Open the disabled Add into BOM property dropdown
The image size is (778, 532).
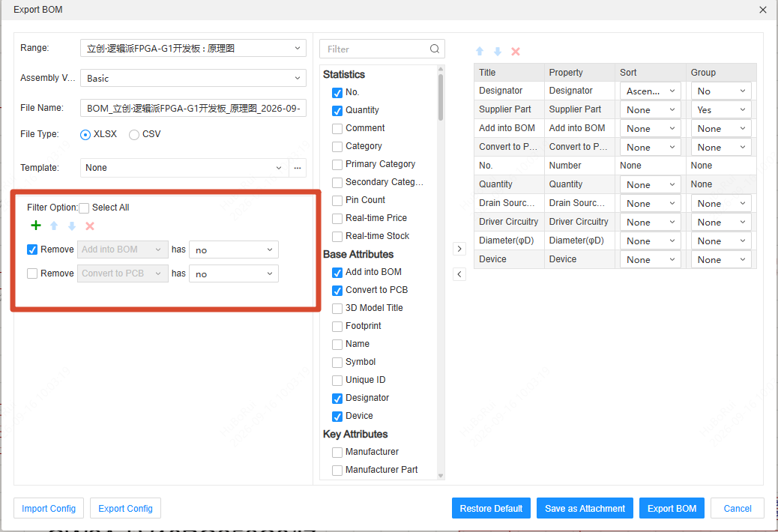(123, 250)
